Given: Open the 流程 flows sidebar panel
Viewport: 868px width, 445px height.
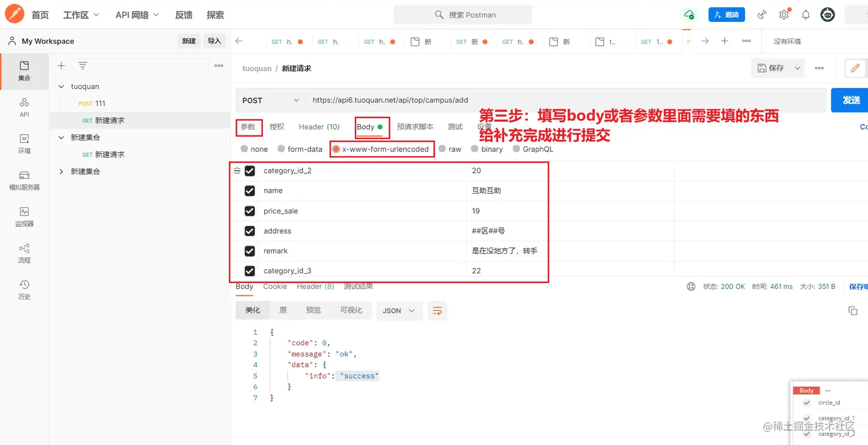Looking at the screenshot, I should pyautogui.click(x=24, y=253).
